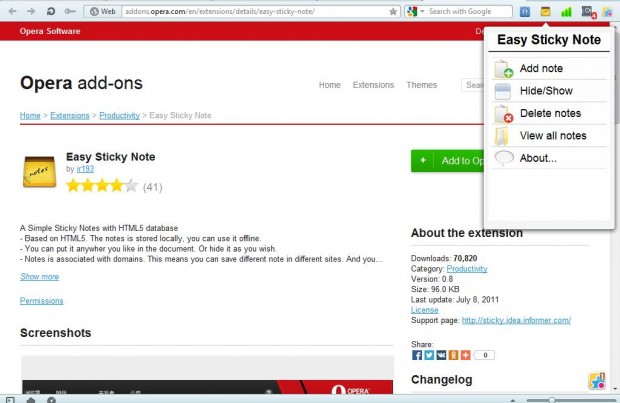The image size is (620, 403).
Task: Click the Add note clipboard plus icon
Action: click(x=503, y=69)
